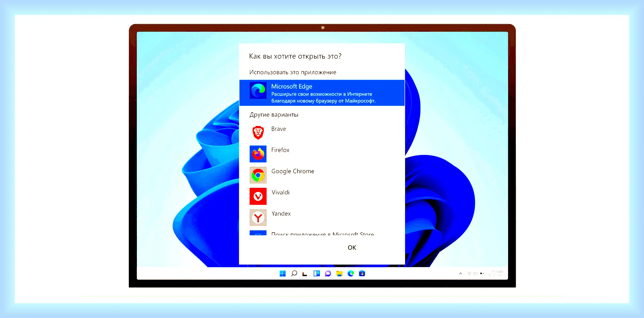Pick Firefox to open this

(322, 154)
